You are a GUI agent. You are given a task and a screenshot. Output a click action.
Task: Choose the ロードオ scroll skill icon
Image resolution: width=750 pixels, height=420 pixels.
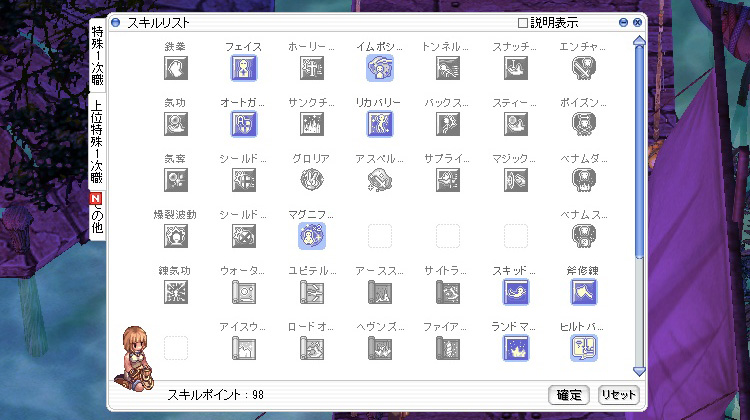tap(311, 348)
